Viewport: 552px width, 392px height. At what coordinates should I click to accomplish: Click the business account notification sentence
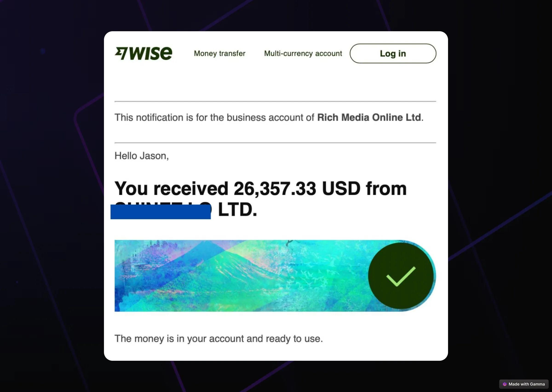pos(269,117)
